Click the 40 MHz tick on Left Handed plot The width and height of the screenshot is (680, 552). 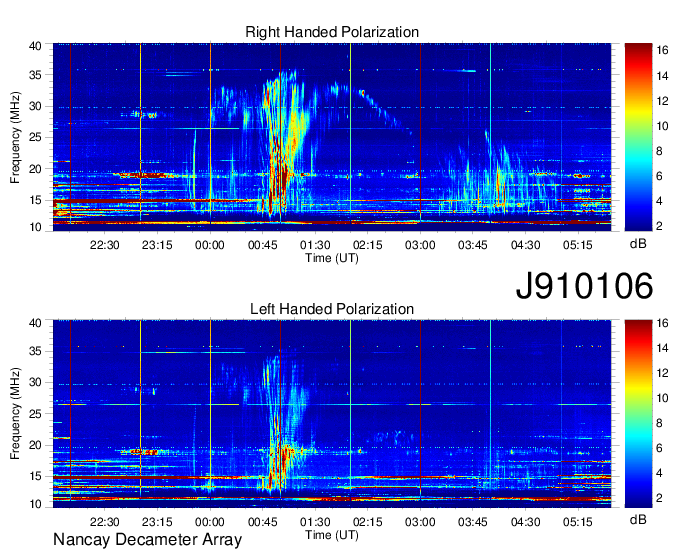tap(35, 323)
